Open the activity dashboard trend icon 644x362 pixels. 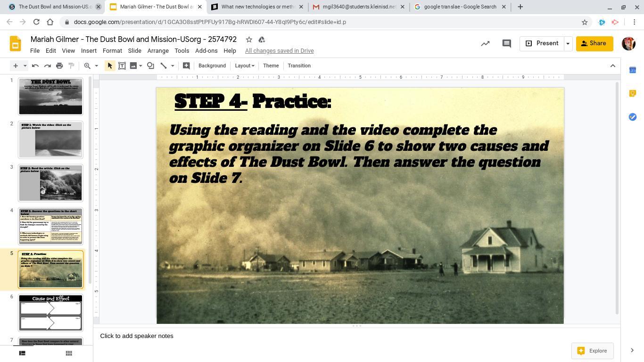[485, 43]
